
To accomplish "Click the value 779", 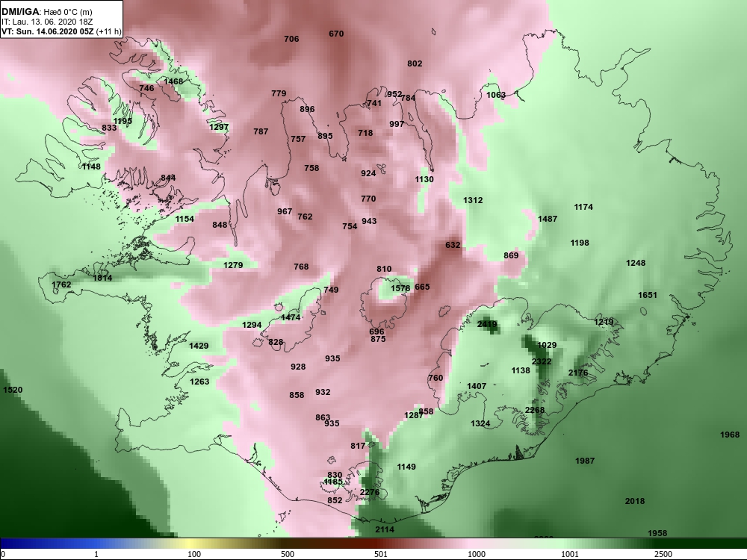I will click(x=279, y=94).
